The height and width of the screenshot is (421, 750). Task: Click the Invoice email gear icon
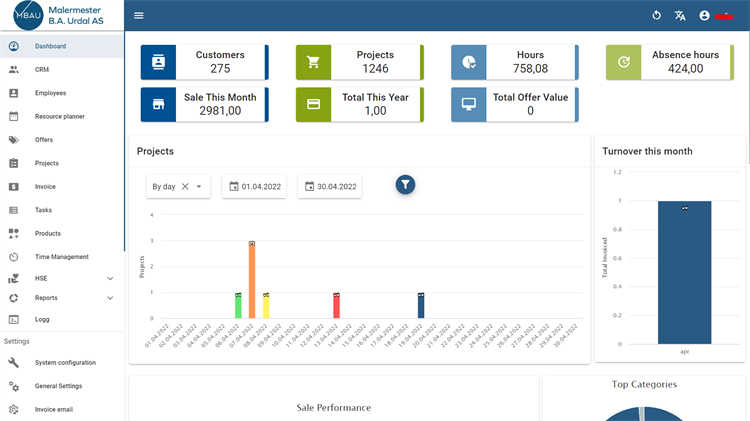point(14,410)
